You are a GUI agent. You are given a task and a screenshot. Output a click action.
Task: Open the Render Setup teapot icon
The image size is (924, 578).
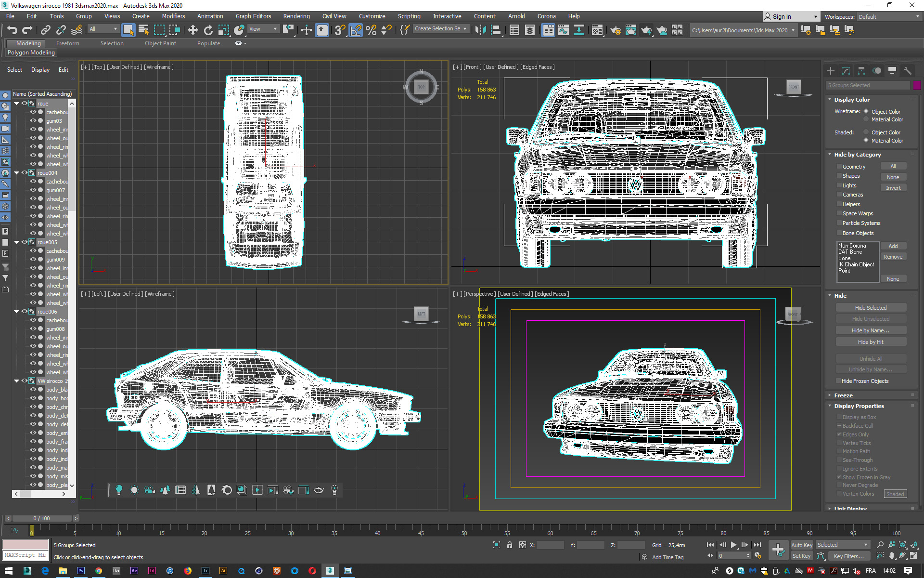point(615,30)
